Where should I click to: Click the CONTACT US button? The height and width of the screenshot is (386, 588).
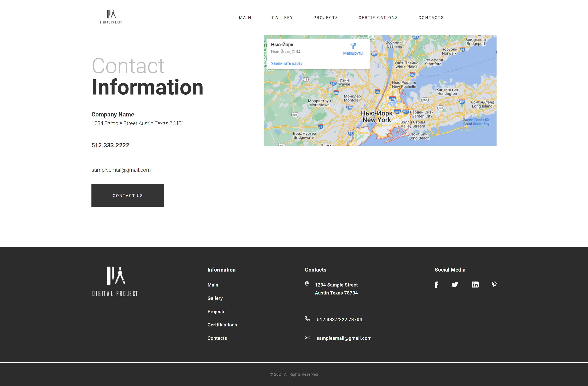point(128,196)
